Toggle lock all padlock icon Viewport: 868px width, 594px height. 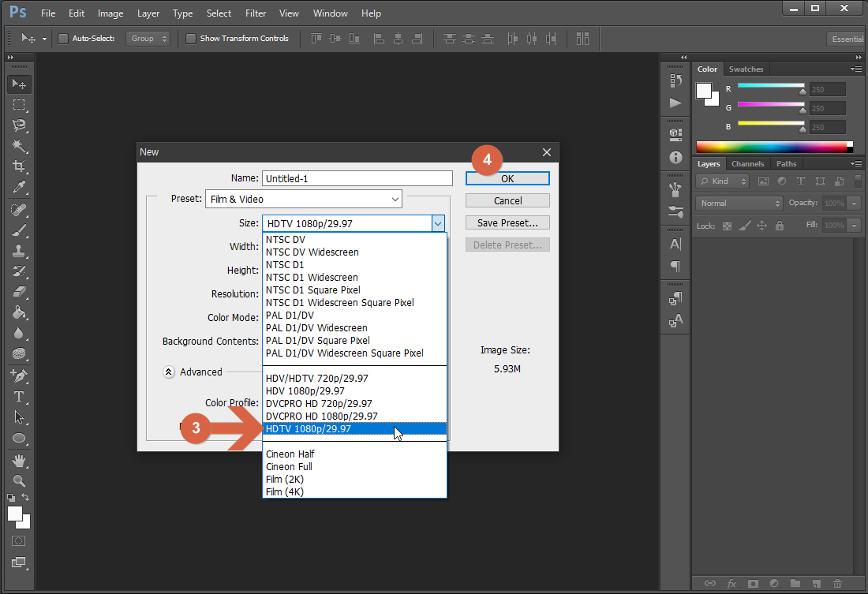780,226
